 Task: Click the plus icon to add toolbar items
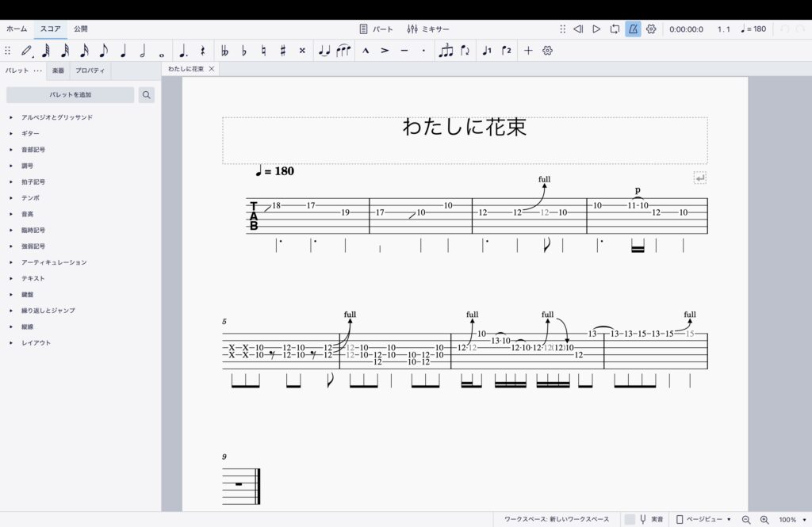528,51
